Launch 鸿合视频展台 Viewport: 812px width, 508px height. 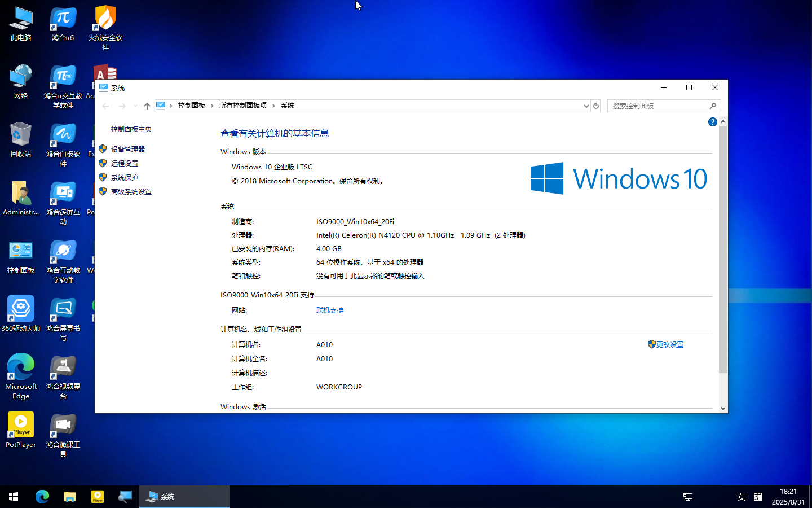(63, 367)
